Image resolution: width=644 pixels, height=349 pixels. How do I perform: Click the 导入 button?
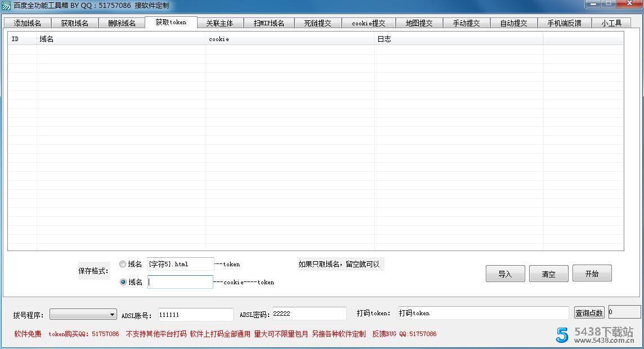pyautogui.click(x=504, y=273)
